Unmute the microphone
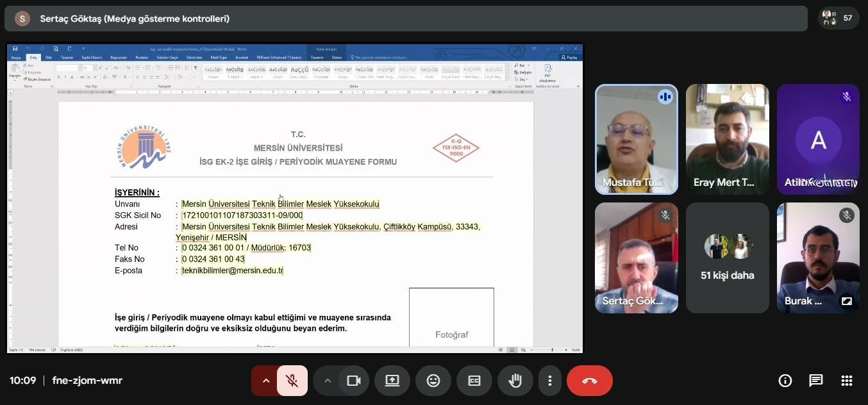The height and width of the screenshot is (405, 868). (x=292, y=381)
